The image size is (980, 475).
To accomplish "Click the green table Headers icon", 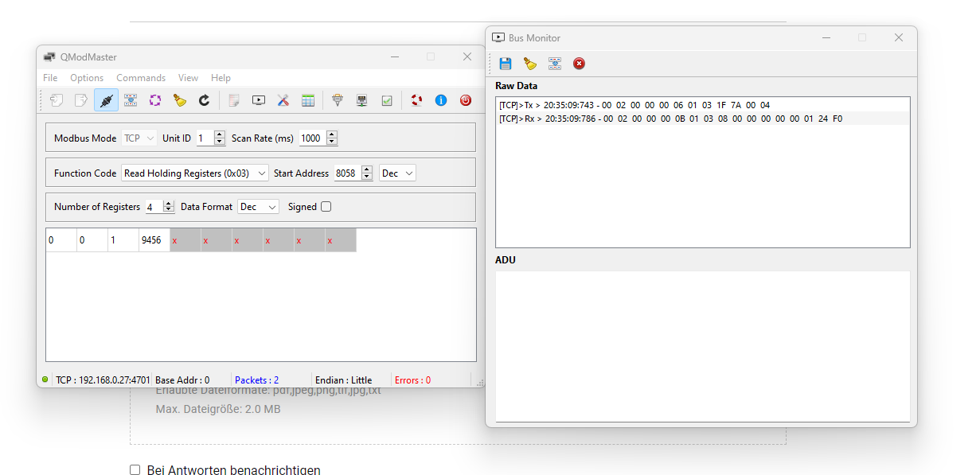I will click(x=307, y=100).
